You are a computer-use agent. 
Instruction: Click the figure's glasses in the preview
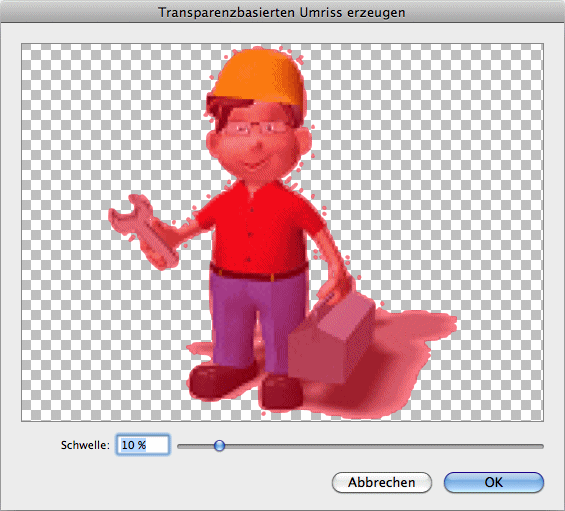pos(257,128)
